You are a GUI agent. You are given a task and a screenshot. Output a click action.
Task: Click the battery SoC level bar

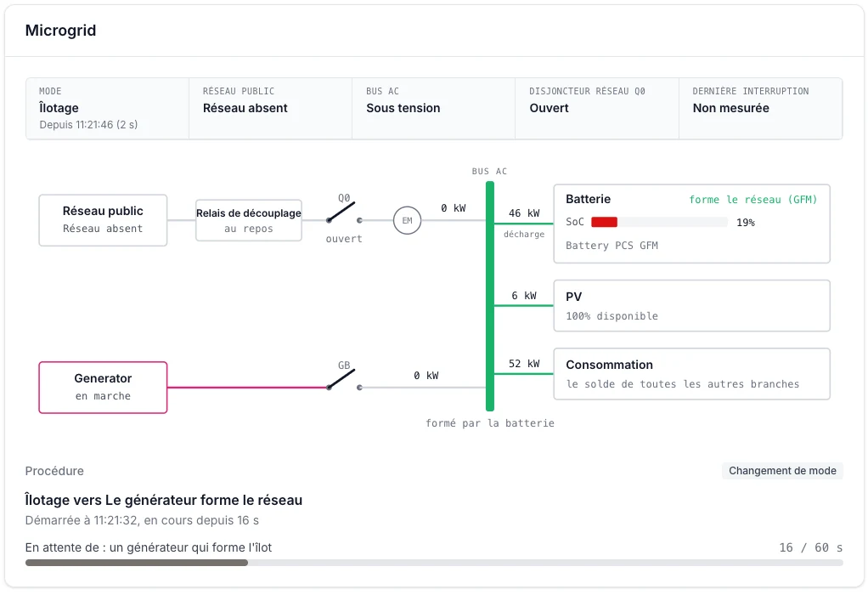pos(659,222)
